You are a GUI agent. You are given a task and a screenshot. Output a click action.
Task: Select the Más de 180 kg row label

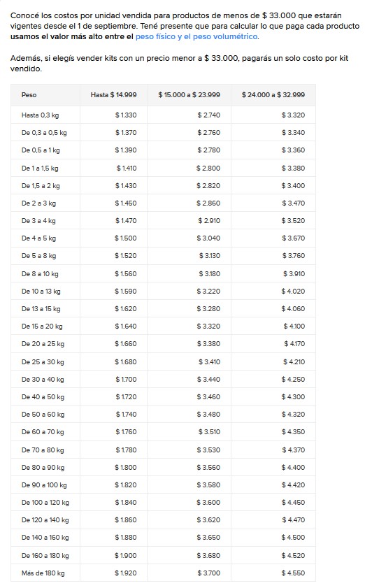click(43, 573)
